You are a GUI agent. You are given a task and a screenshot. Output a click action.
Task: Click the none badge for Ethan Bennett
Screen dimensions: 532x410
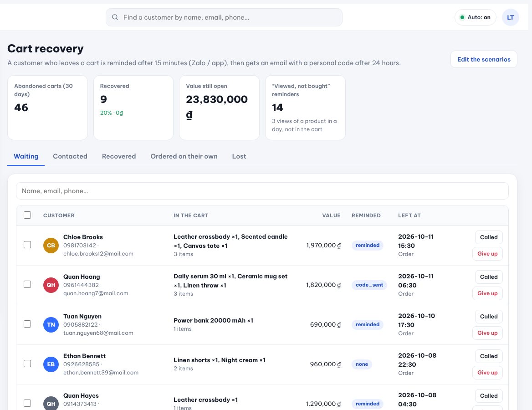click(x=362, y=364)
